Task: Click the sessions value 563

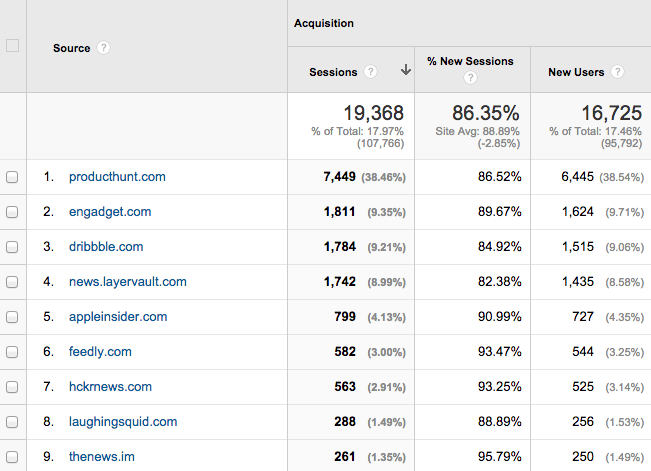Action: [x=345, y=386]
